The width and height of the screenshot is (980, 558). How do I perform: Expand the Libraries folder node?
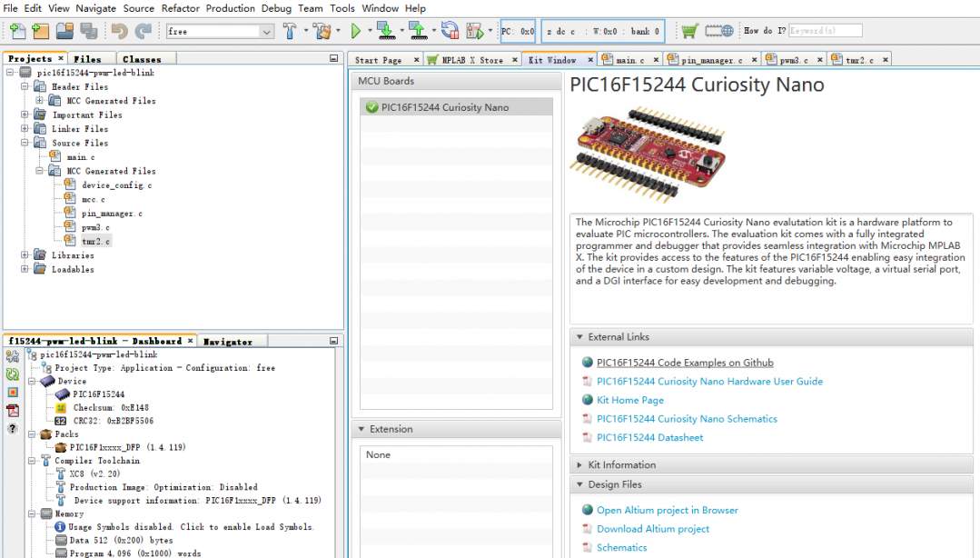click(x=25, y=255)
